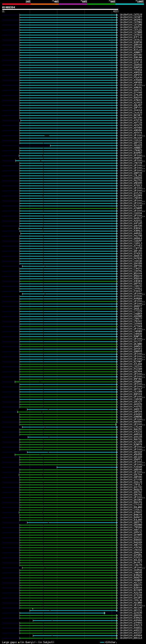This screenshot has width=146, height=644.
Task: Click the orange ~40% identity legend bar
Action: 45,4
